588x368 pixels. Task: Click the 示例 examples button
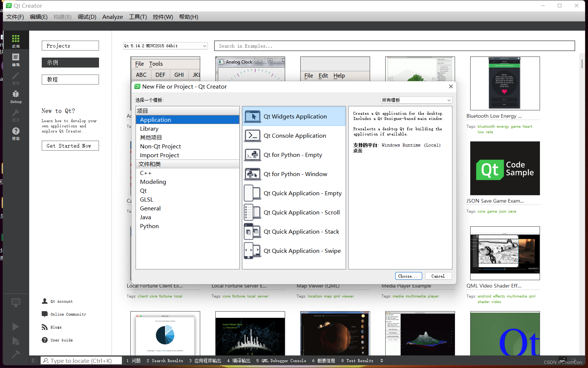(x=70, y=62)
